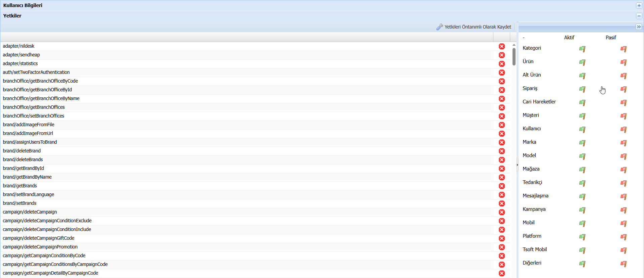Select the Kullanıcı Bilgileri panel header
The height and width of the screenshot is (278, 644).
click(x=23, y=5)
